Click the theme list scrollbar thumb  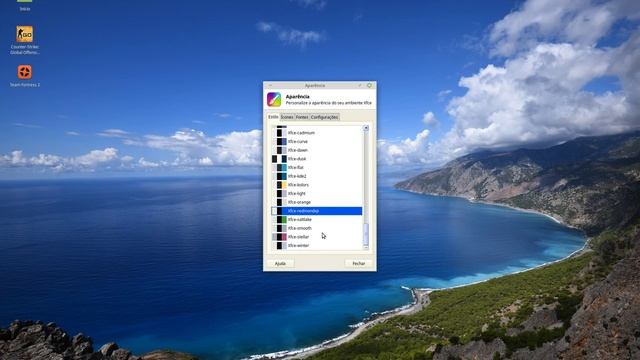pyautogui.click(x=366, y=233)
